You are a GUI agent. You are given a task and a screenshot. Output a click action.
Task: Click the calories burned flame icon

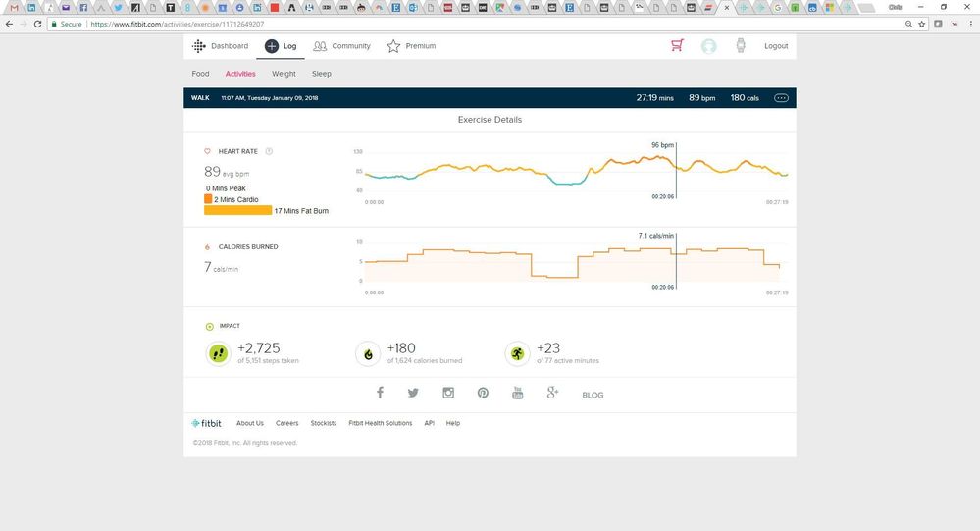click(x=368, y=353)
